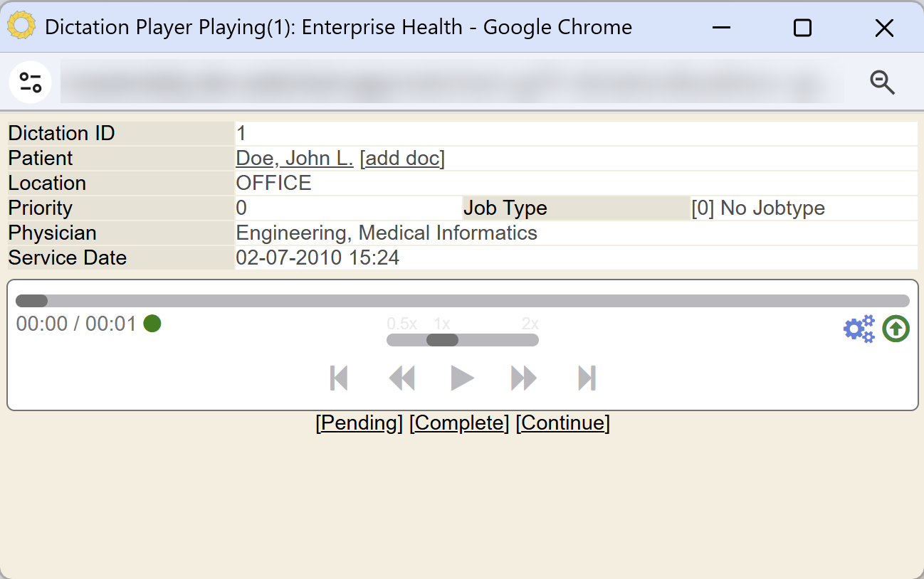The image size is (924, 579).
Task: Open patient Doe, John L. link
Action: point(295,158)
